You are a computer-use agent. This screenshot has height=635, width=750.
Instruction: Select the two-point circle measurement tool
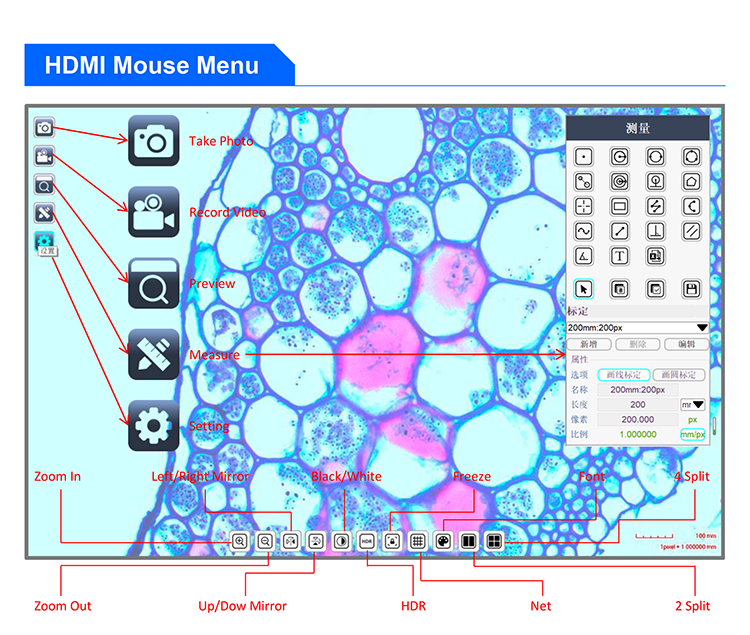coord(655,157)
